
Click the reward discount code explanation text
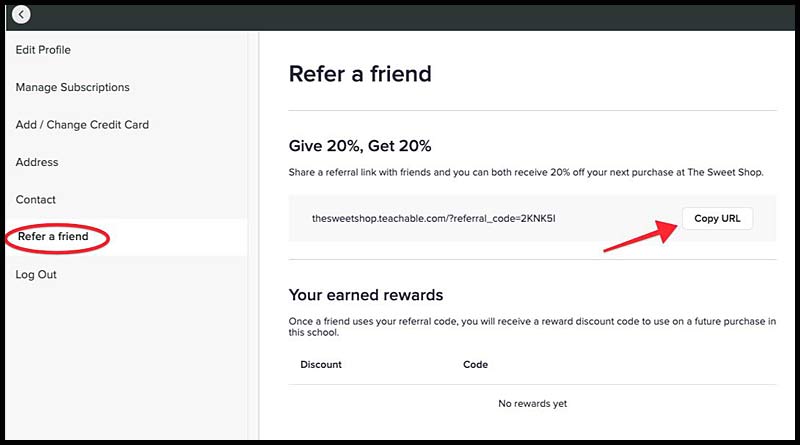pyautogui.click(x=532, y=327)
